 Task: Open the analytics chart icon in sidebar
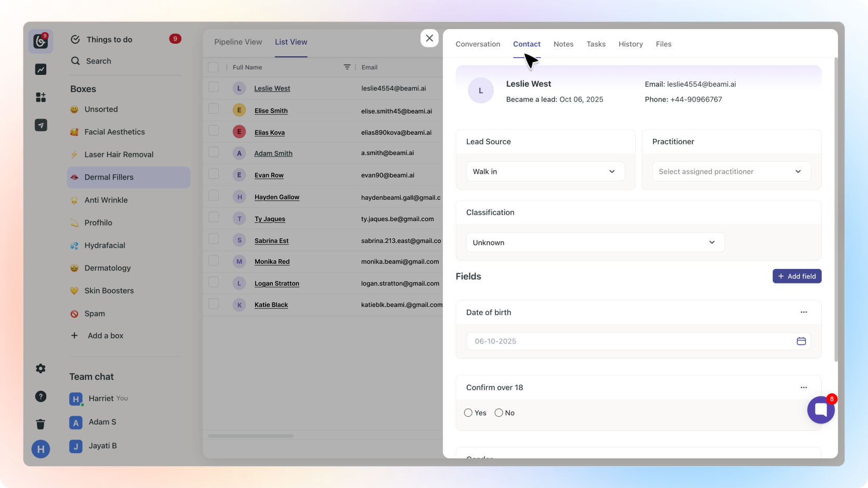(x=41, y=69)
